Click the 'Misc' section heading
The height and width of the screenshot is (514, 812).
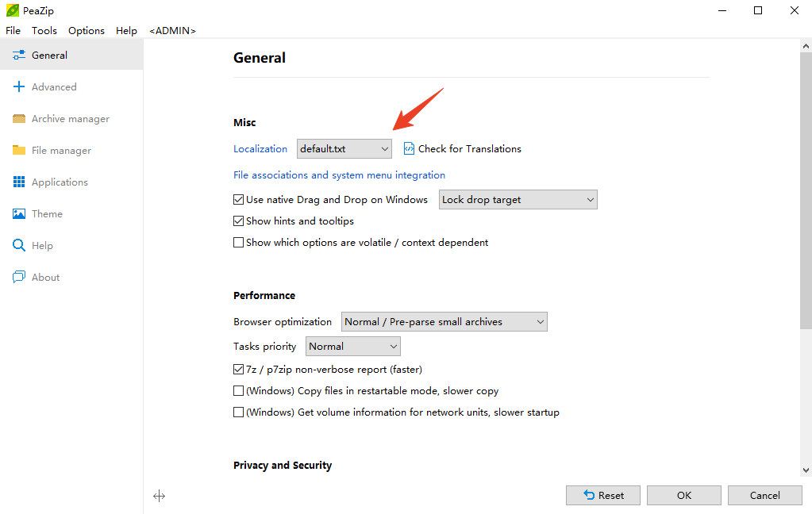244,123
